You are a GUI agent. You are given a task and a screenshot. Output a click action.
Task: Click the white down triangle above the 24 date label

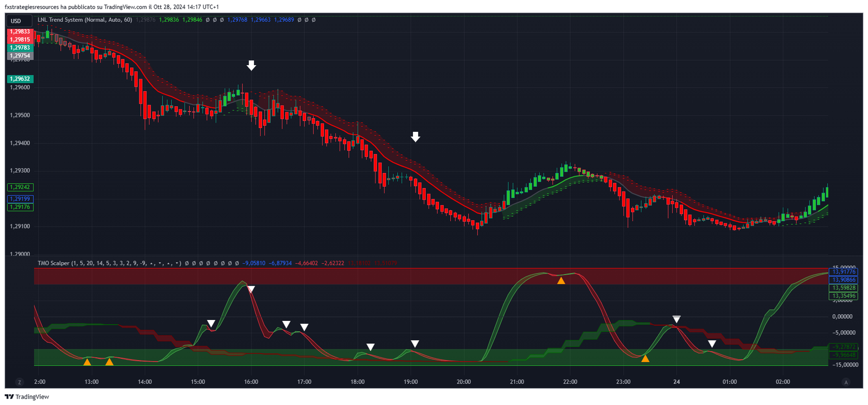coord(676,319)
